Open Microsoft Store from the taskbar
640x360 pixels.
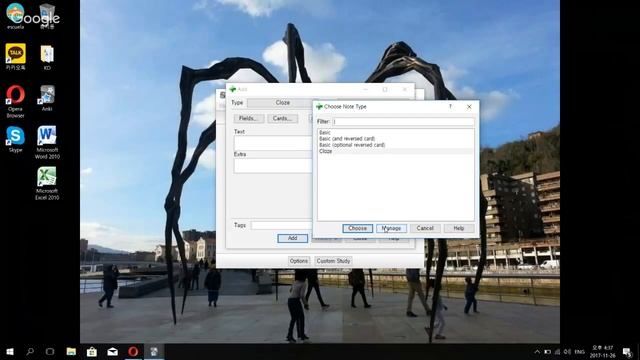coord(92,351)
